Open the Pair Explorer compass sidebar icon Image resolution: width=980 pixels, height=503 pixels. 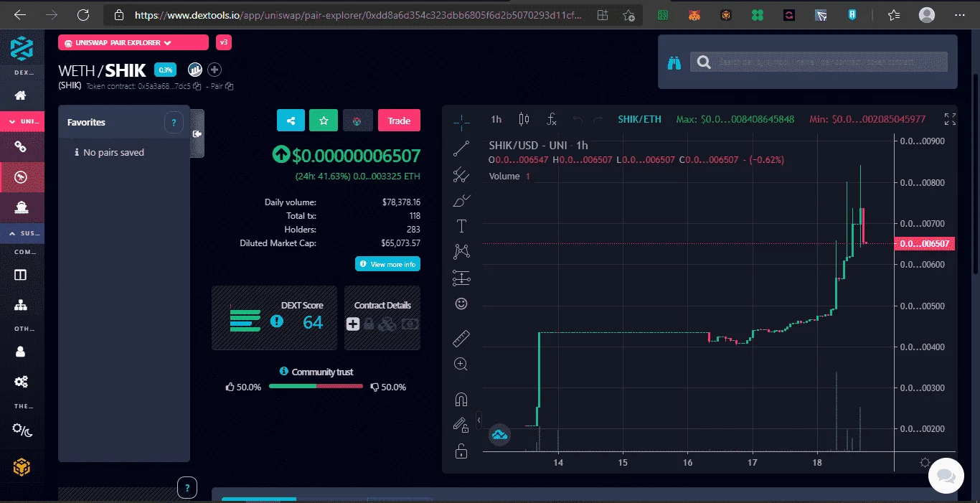[x=21, y=177]
